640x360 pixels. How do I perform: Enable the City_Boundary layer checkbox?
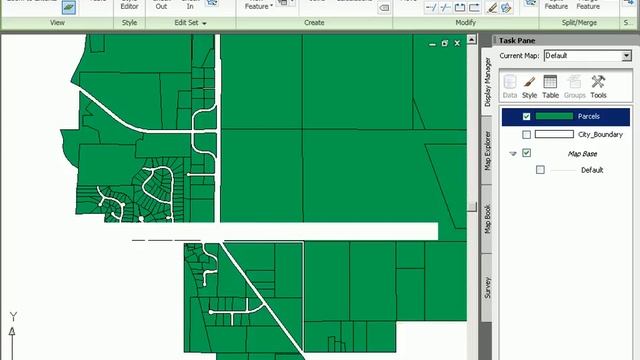[x=527, y=134]
